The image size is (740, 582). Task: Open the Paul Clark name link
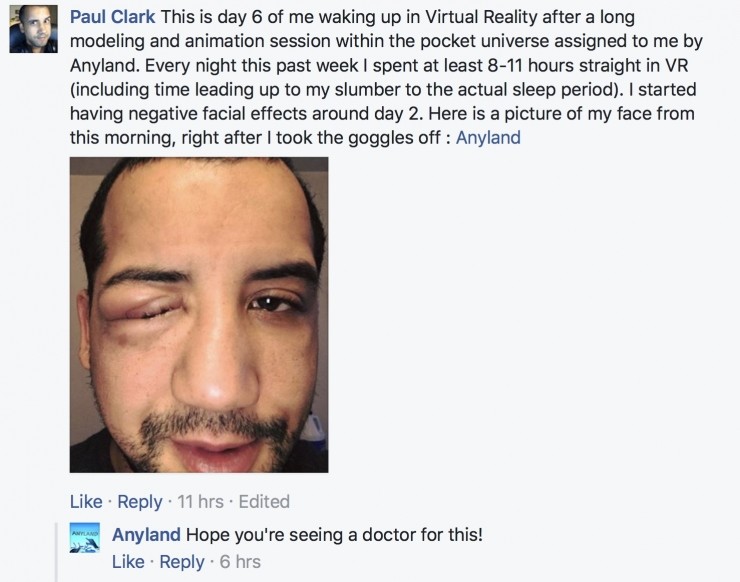tap(112, 17)
